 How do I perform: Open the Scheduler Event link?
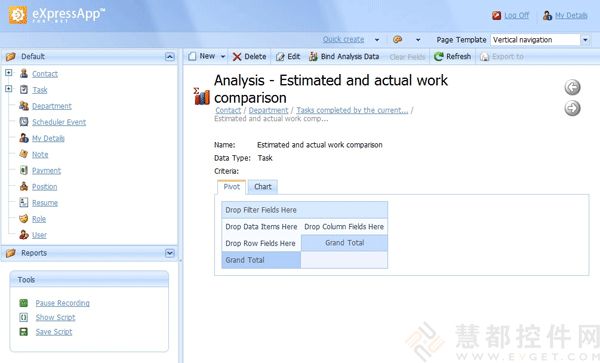click(x=59, y=122)
